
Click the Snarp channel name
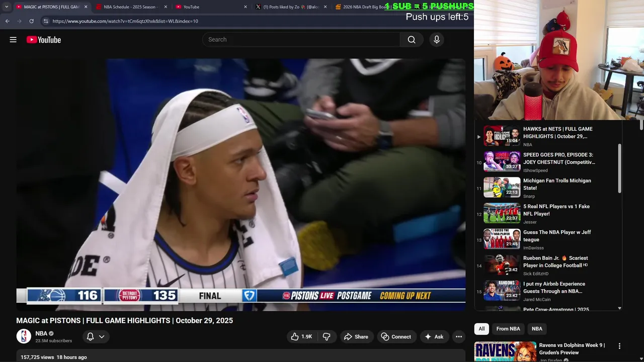529,197
